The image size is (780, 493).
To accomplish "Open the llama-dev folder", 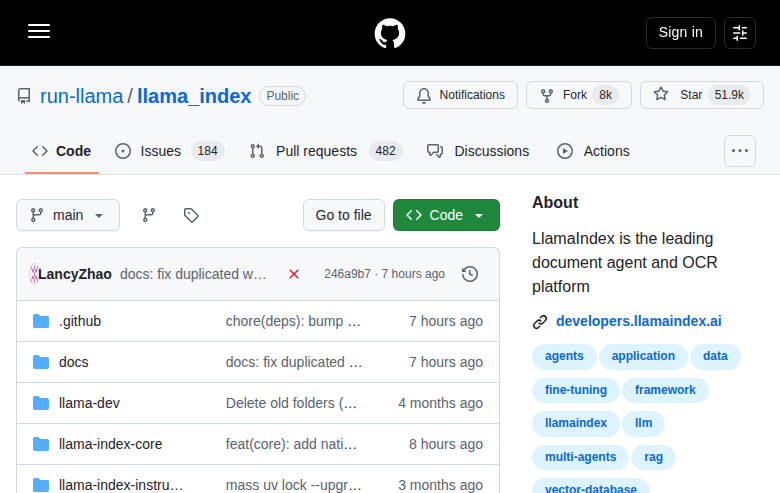I will (89, 403).
